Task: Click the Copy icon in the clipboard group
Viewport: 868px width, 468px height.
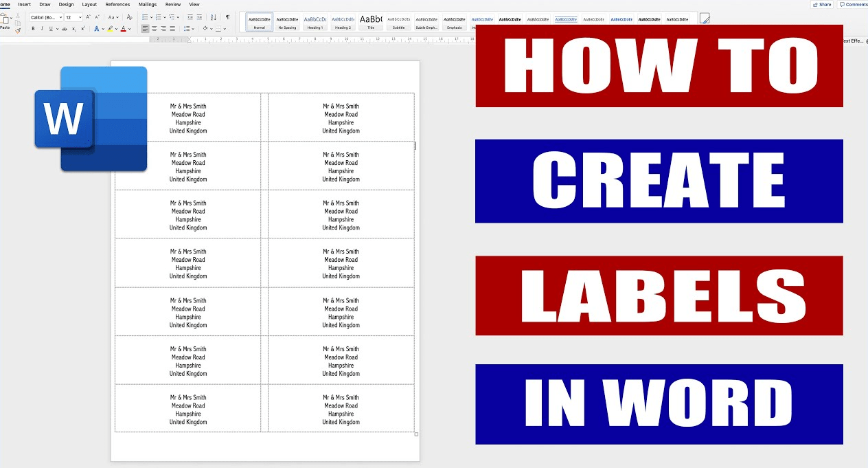Action: click(18, 23)
